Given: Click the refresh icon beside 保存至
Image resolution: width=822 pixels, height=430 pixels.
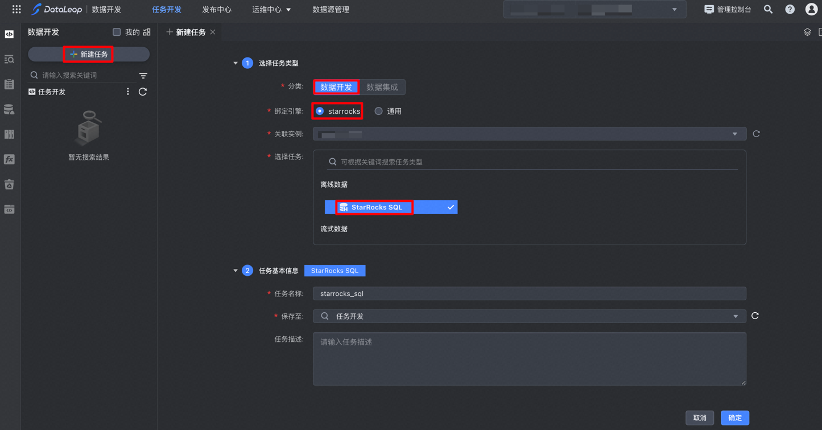Looking at the screenshot, I should [x=755, y=316].
